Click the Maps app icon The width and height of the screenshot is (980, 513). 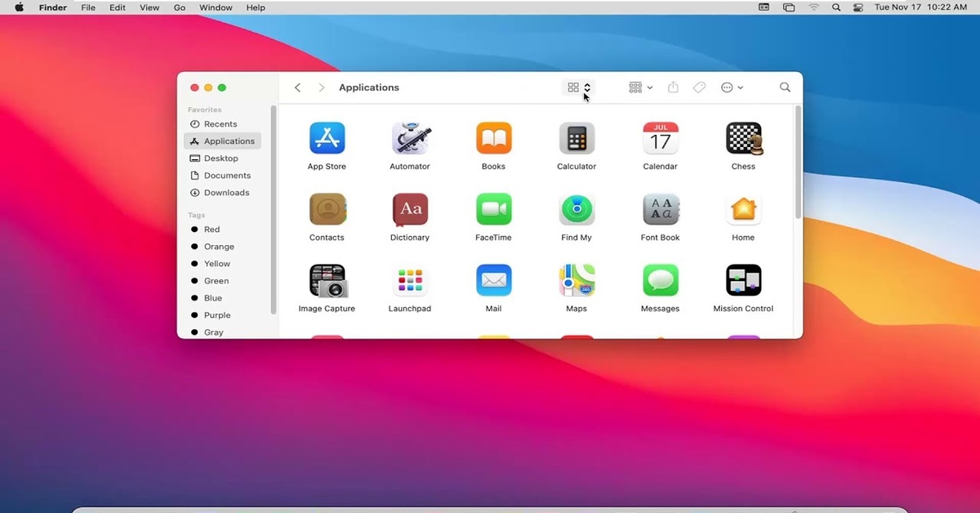pos(577,280)
